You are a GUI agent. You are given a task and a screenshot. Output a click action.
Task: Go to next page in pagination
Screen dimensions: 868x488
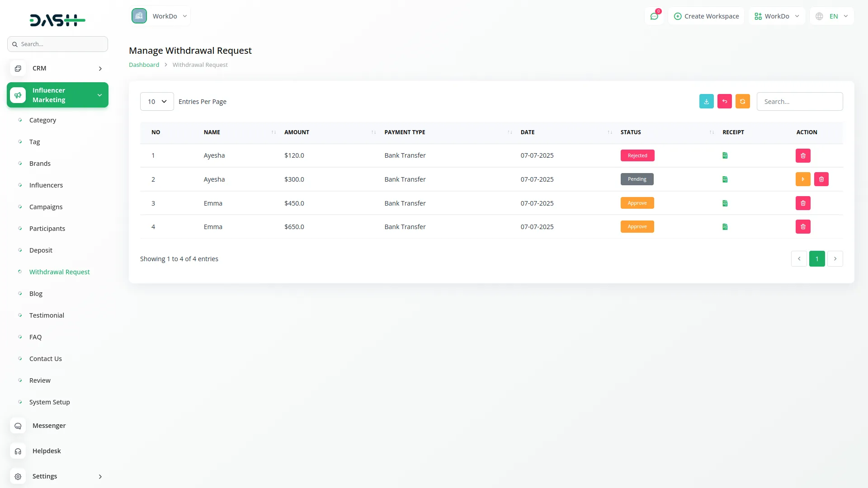[x=835, y=259]
